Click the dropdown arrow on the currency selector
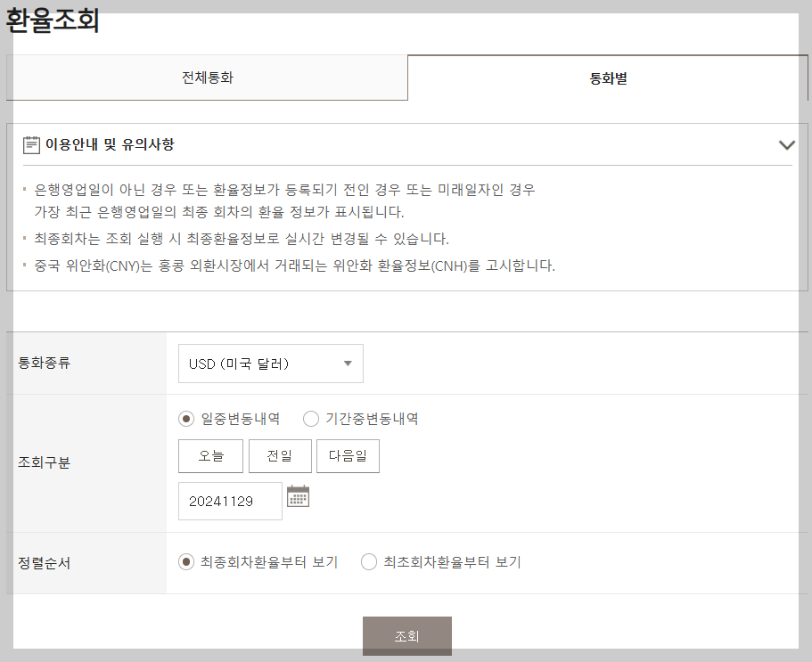Screen dimensions: 812x662 [x=347, y=364]
